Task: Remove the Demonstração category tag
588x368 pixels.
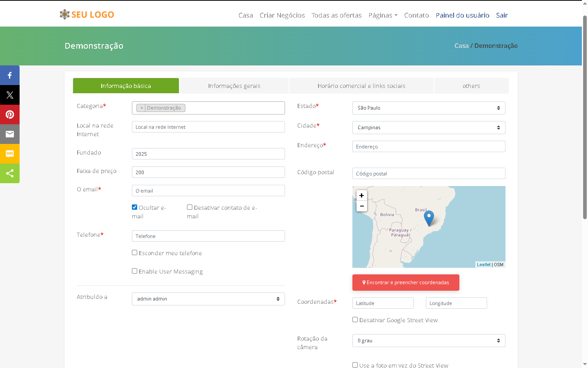Action: tap(142, 108)
